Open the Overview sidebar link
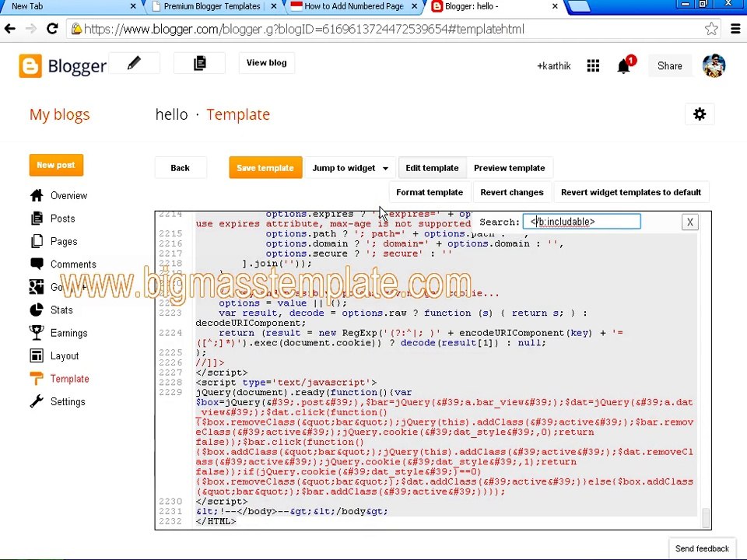Image resolution: width=747 pixels, height=560 pixels. pyautogui.click(x=68, y=196)
